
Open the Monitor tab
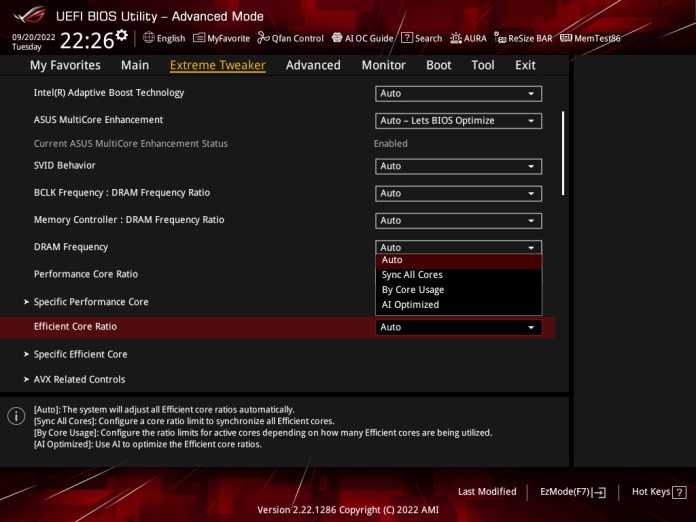click(383, 65)
